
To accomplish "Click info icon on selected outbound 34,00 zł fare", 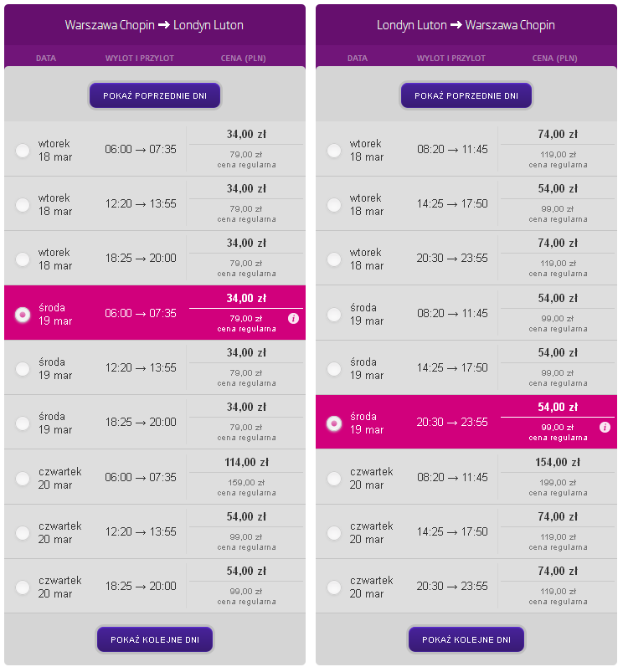I will point(293,319).
